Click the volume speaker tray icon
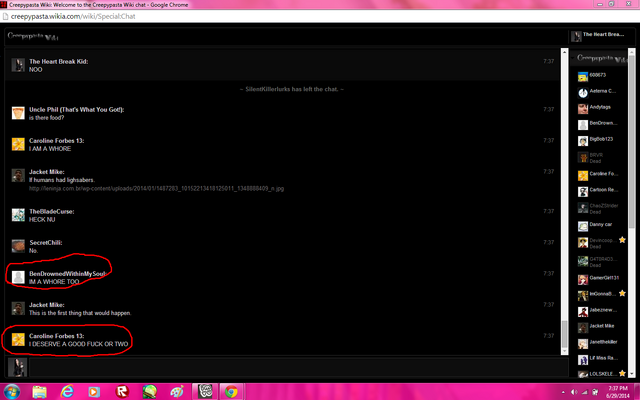The image size is (640, 400). (x=574, y=392)
